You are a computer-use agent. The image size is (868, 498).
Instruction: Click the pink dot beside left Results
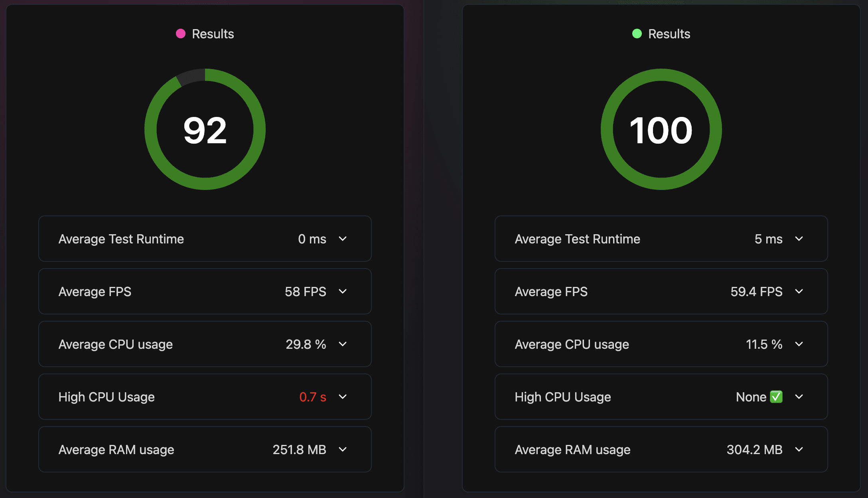181,34
